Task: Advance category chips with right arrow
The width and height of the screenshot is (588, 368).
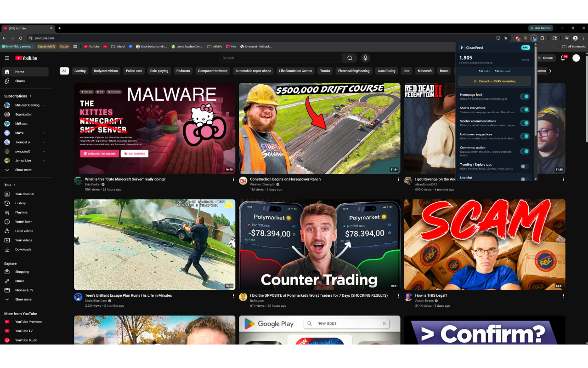Action: (x=550, y=71)
